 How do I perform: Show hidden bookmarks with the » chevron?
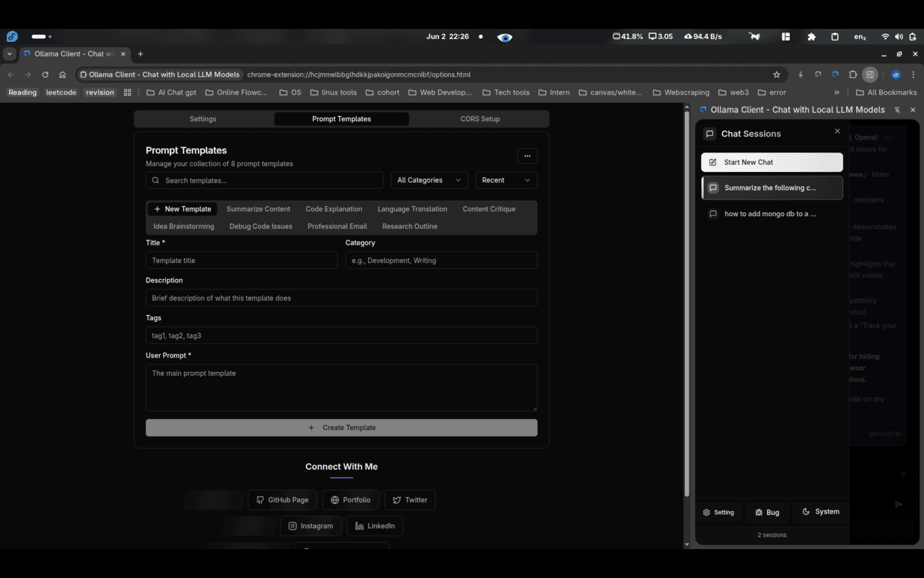point(837,92)
